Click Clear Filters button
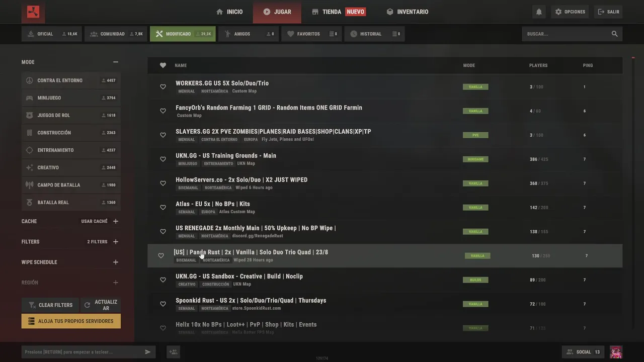Screen dimensions: 644x362 click(x=50, y=305)
